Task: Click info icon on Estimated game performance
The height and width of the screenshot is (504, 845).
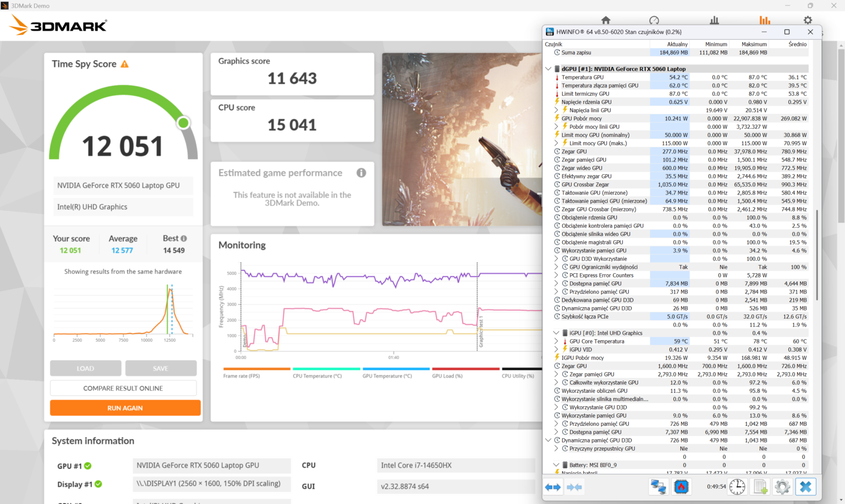Action: point(361,173)
